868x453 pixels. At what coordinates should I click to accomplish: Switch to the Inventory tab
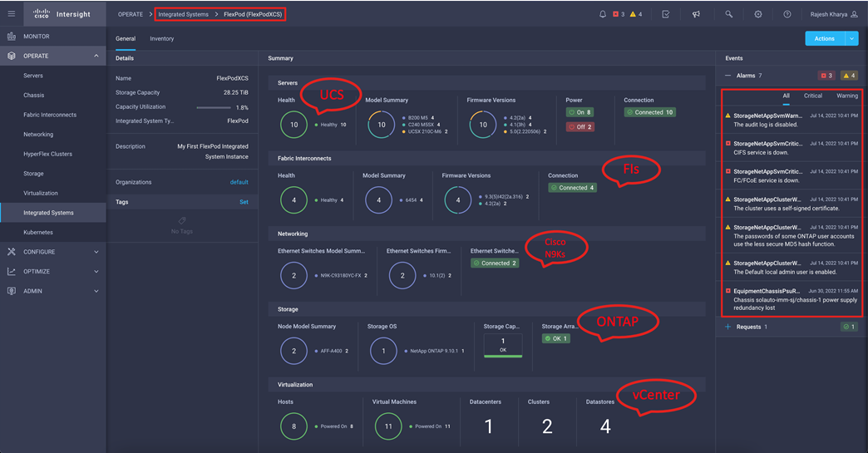(x=161, y=39)
